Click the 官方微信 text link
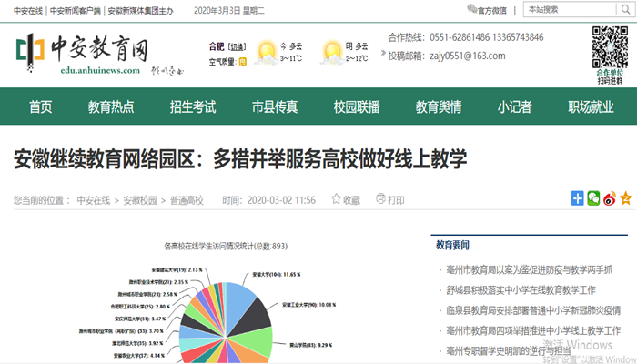637x364 pixels. 492,11
